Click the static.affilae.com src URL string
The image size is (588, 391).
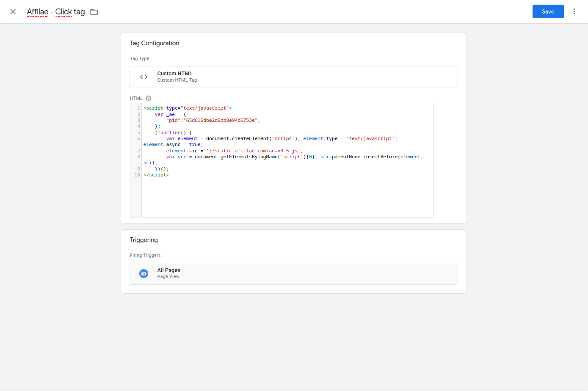point(254,151)
